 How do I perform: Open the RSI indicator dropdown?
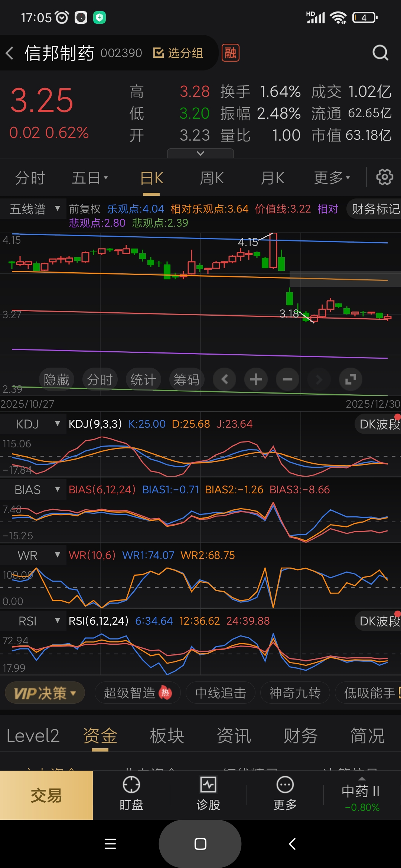(x=33, y=621)
